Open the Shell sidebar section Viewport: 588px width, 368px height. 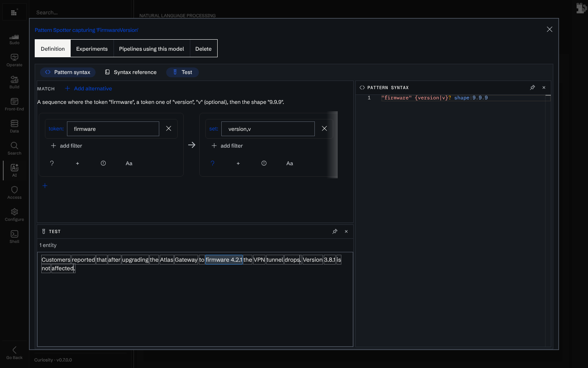coord(14,237)
